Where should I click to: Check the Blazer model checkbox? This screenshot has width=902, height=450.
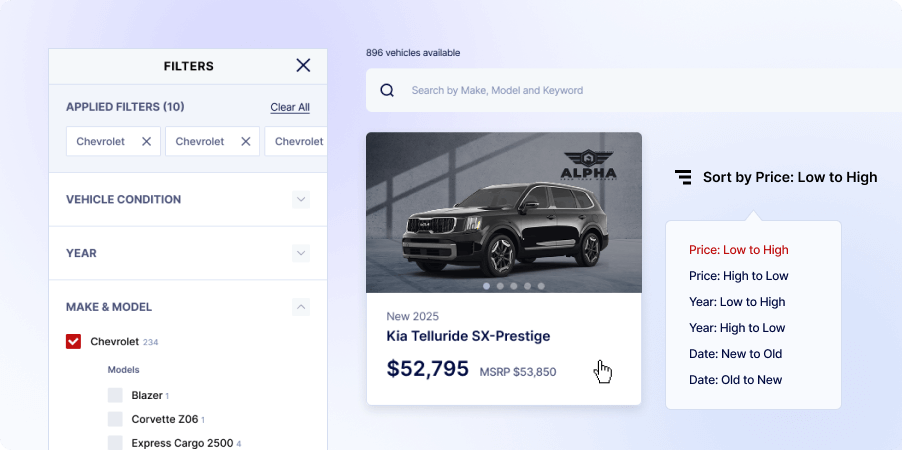pos(115,395)
